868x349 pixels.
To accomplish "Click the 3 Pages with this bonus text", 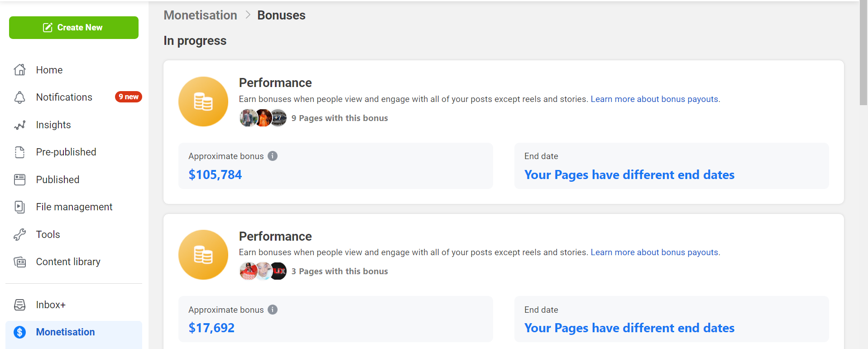I will click(x=340, y=271).
